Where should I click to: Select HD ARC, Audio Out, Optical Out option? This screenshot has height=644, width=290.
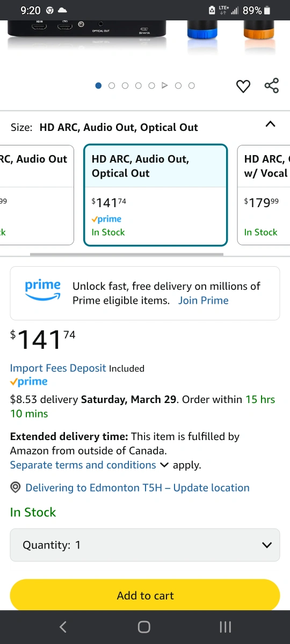156,195
